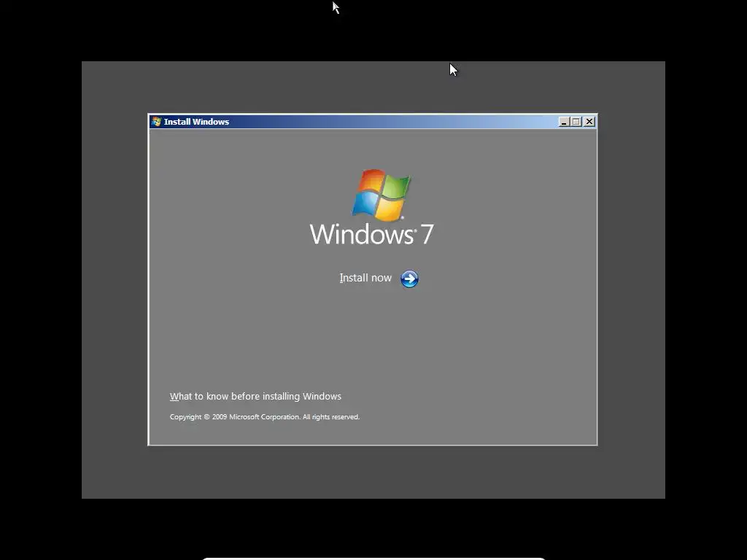Screen dimensions: 747x560
Task: Close the Install Windows dialog
Action: pos(589,122)
